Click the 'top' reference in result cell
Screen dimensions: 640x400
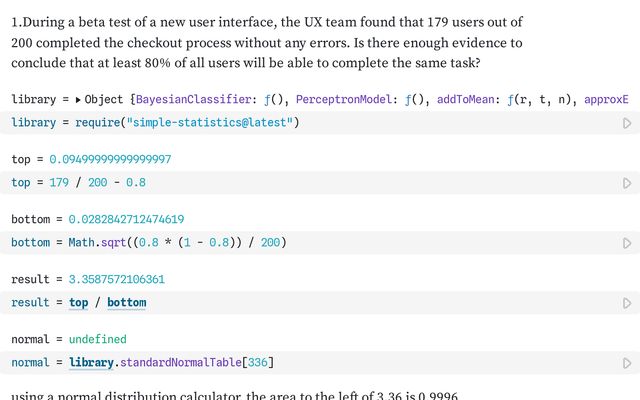(x=78, y=302)
